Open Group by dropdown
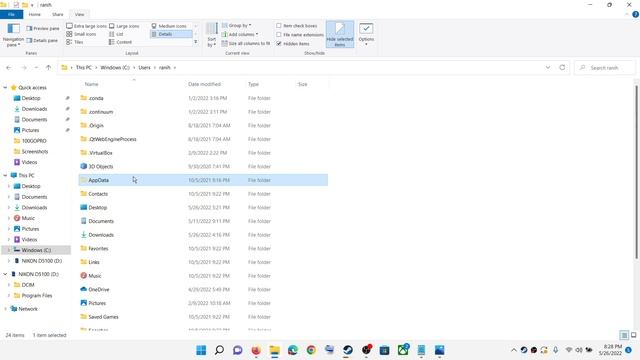640x360 pixels. (236, 25)
